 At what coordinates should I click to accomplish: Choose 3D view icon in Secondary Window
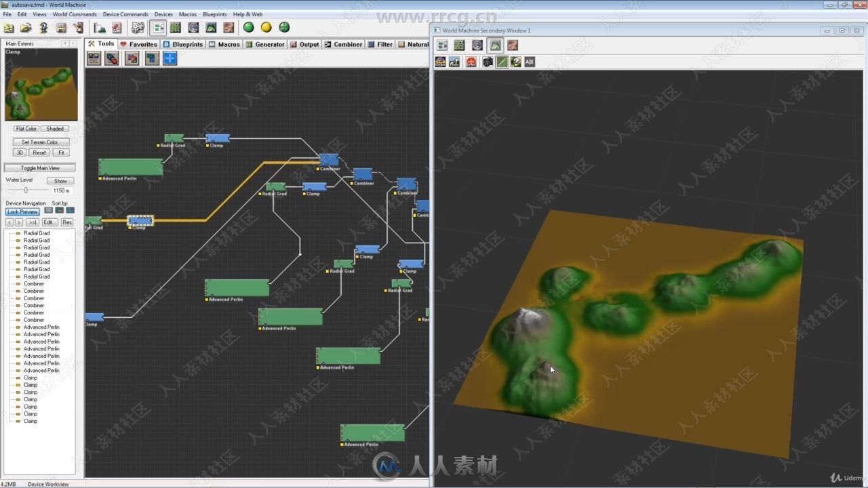[x=495, y=45]
